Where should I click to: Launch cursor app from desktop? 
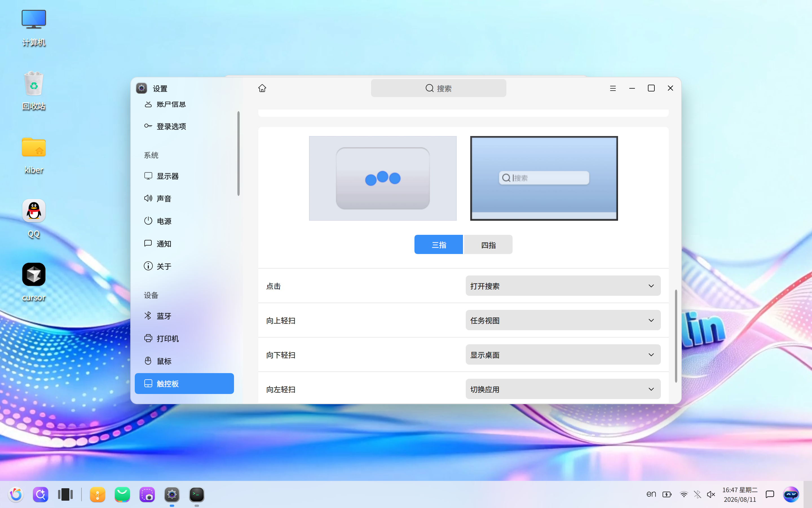pyautogui.click(x=34, y=283)
